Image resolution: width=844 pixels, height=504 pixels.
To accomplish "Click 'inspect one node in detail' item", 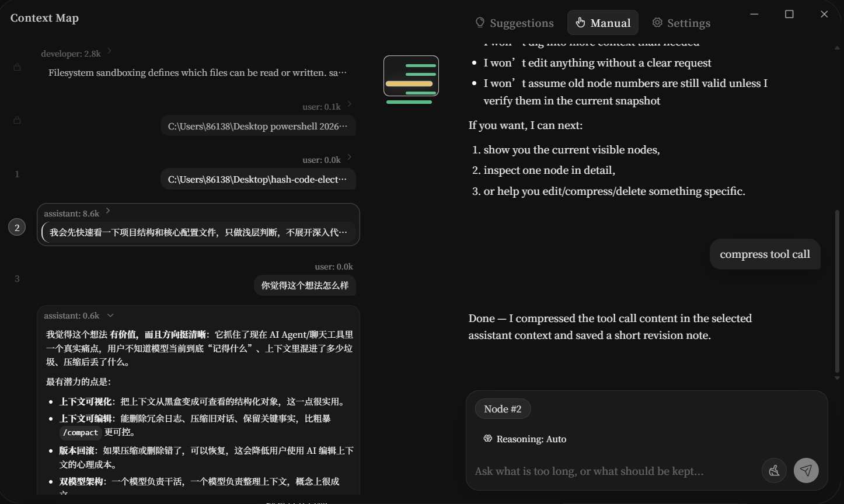I will pos(549,170).
